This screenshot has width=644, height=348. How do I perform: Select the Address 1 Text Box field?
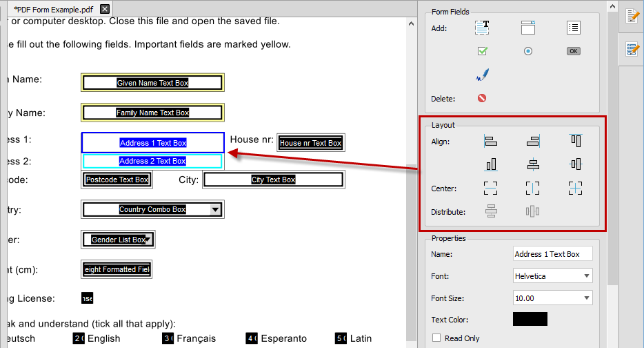pyautogui.click(x=153, y=143)
